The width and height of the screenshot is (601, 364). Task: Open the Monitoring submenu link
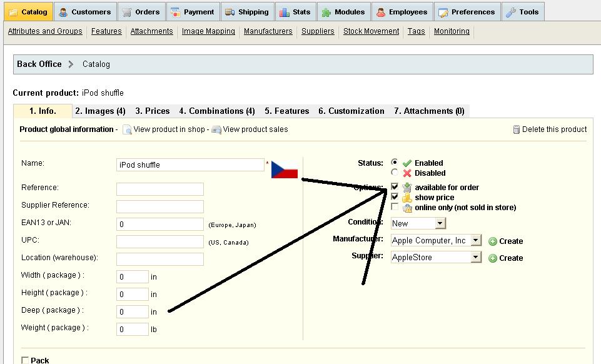pos(452,31)
